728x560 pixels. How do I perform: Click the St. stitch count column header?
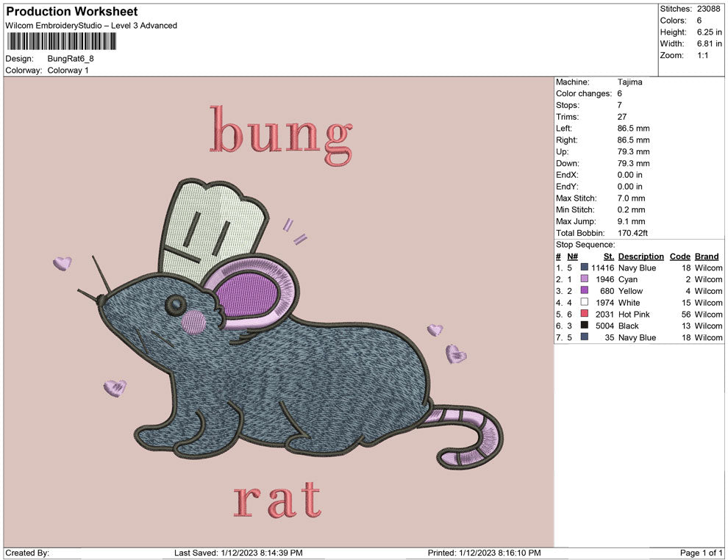point(608,256)
